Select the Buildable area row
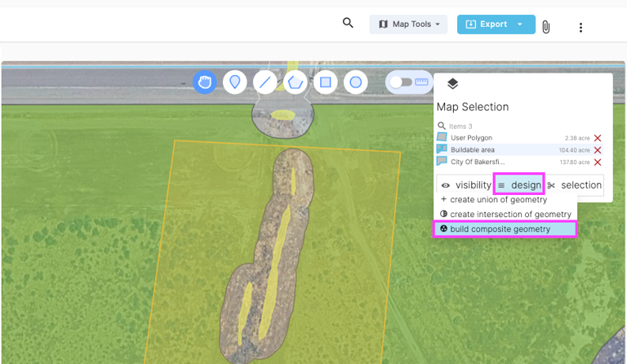 [520, 150]
